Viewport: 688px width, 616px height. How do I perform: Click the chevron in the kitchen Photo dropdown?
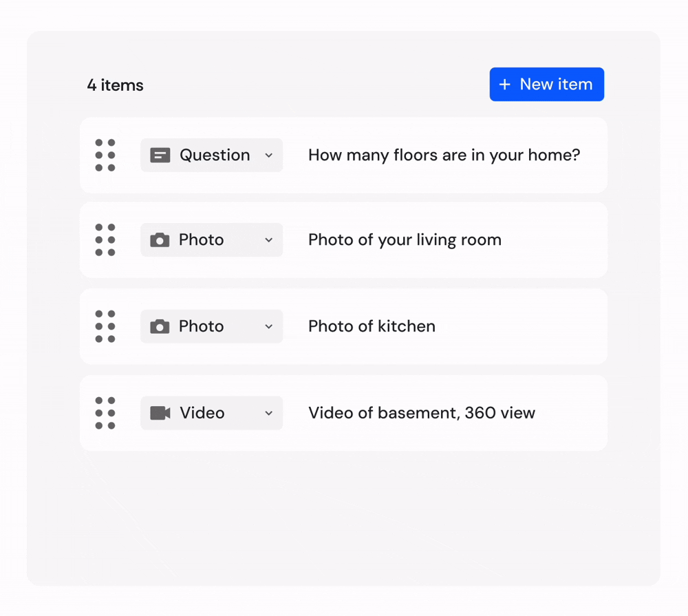pyautogui.click(x=269, y=327)
